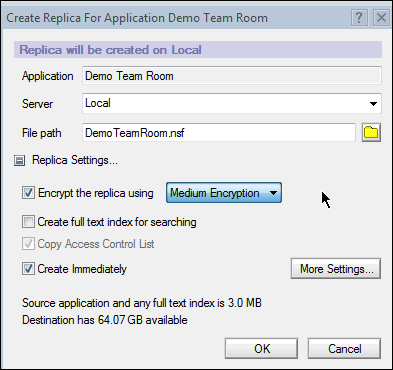Image resolution: width=393 pixels, height=370 pixels.
Task: Uncheck Encrypt the replica using
Action: pos(28,193)
